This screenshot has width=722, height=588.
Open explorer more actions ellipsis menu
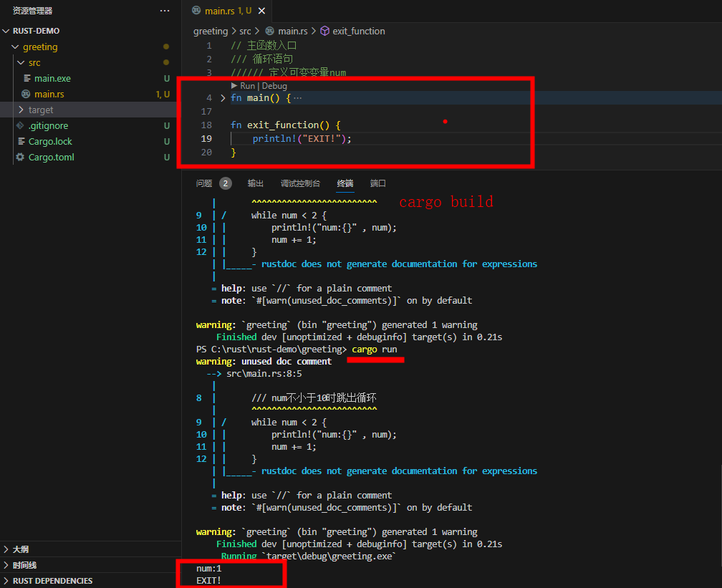(165, 11)
